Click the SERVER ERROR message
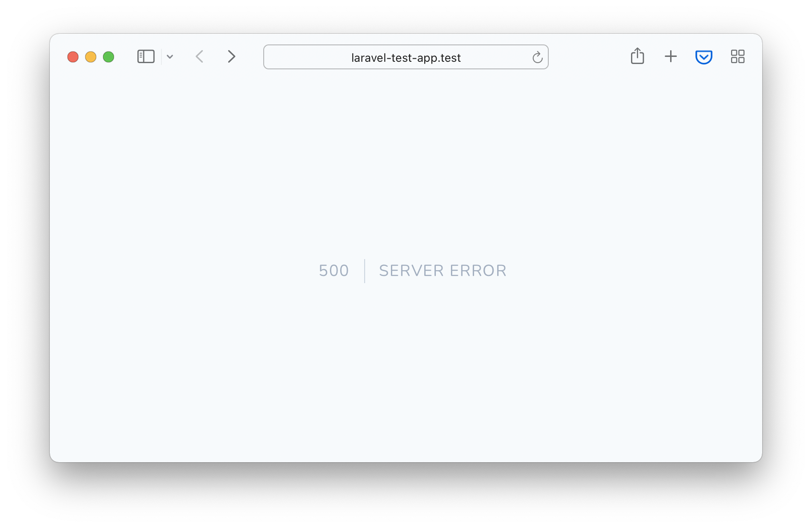This screenshot has height=528, width=812. pos(442,270)
